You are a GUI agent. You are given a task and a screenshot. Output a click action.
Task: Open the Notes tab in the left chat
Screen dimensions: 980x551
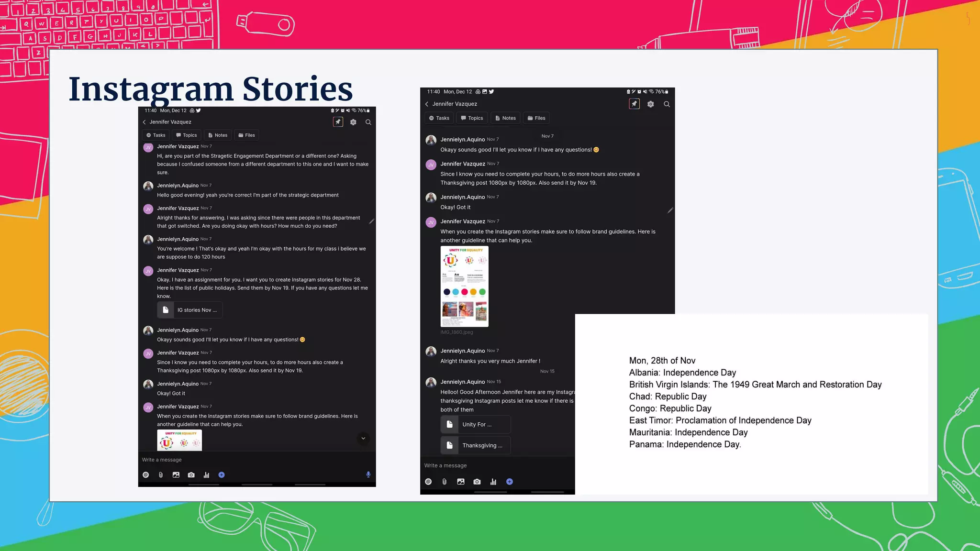pyautogui.click(x=217, y=135)
